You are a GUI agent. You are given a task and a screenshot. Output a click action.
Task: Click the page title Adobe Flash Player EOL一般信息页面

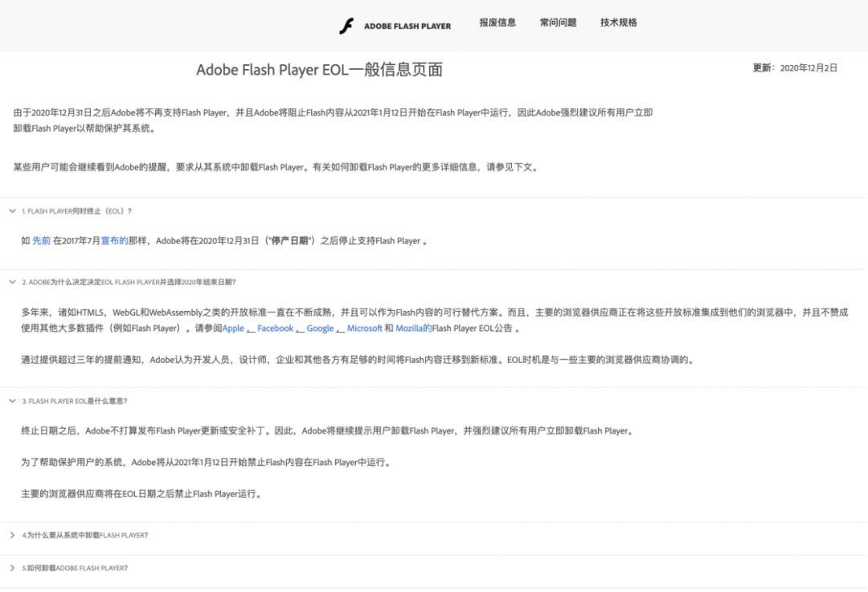(319, 70)
